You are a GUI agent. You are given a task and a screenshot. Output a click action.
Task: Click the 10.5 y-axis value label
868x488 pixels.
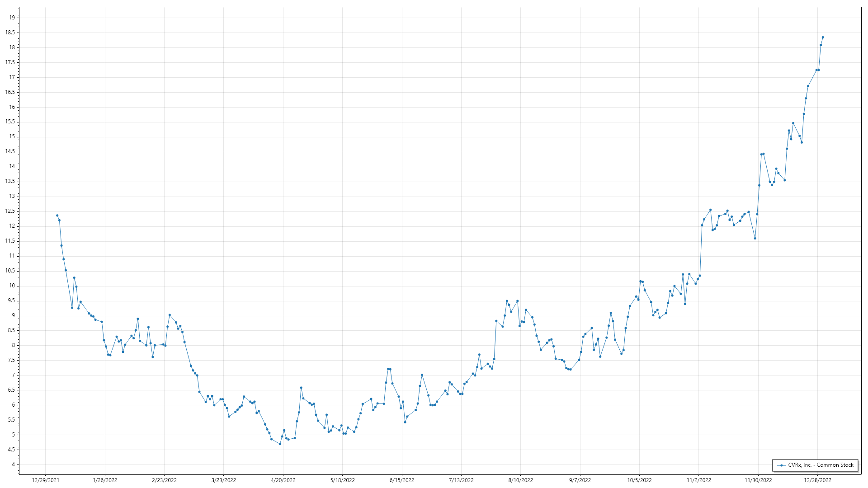point(10,271)
